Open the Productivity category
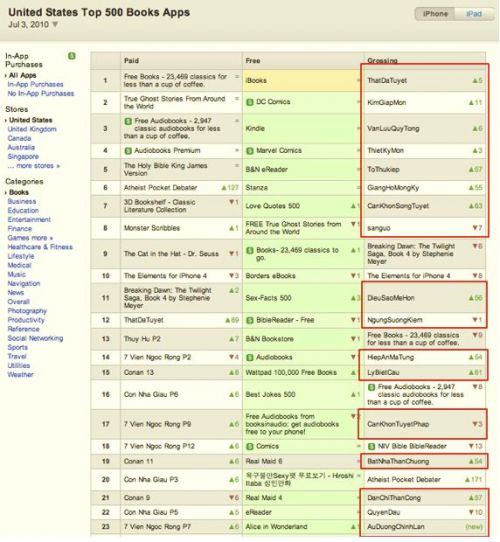 [x=26, y=320]
